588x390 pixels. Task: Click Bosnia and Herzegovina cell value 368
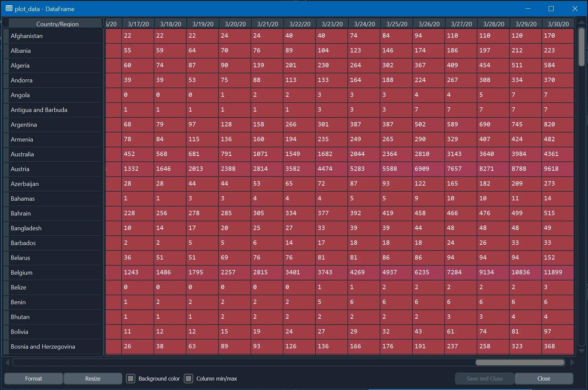tap(558, 346)
